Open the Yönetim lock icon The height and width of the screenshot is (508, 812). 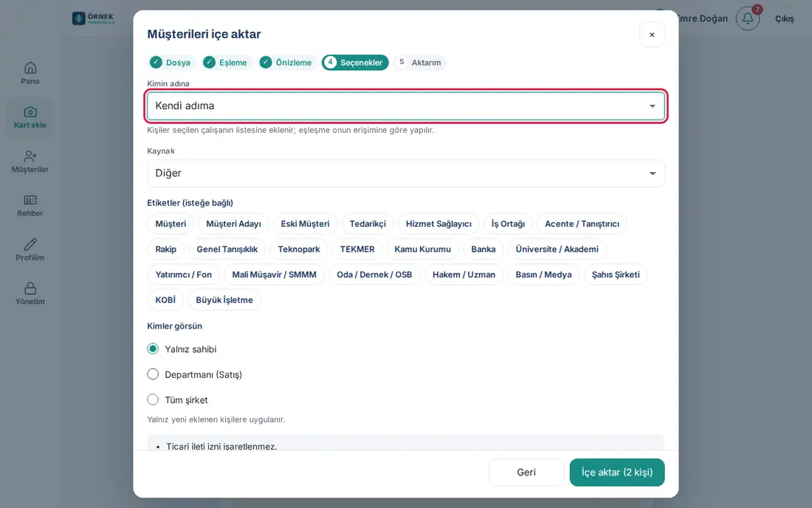pyautogui.click(x=30, y=289)
